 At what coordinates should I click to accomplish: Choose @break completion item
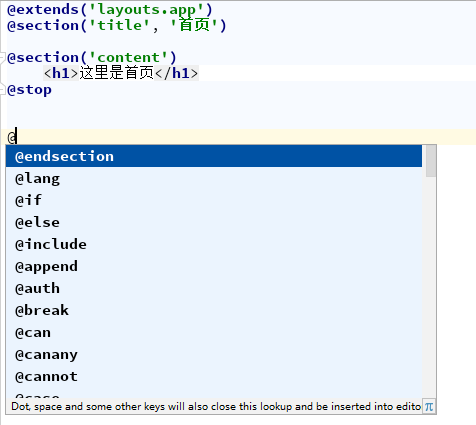214,310
